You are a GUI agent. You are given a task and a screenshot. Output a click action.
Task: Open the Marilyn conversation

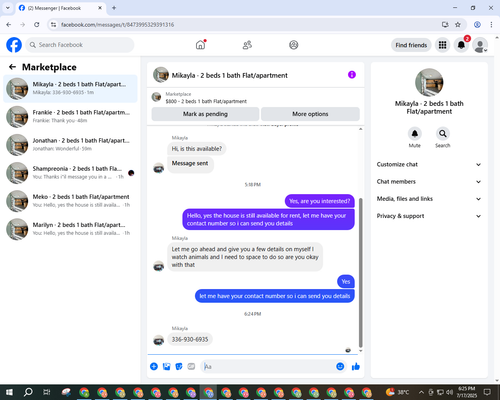pyautogui.click(x=70, y=229)
